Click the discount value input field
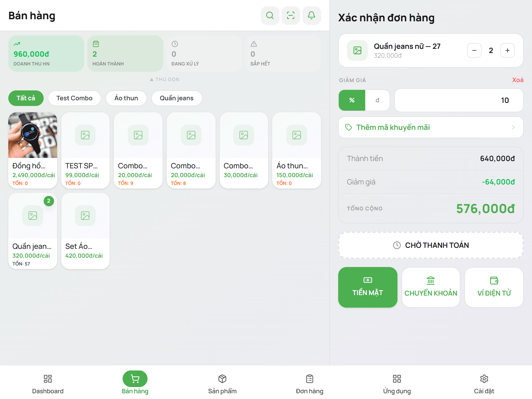 [x=459, y=100]
